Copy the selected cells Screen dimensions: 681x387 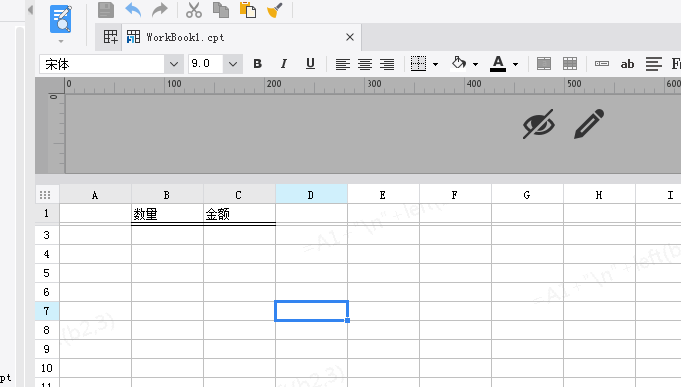(x=221, y=10)
